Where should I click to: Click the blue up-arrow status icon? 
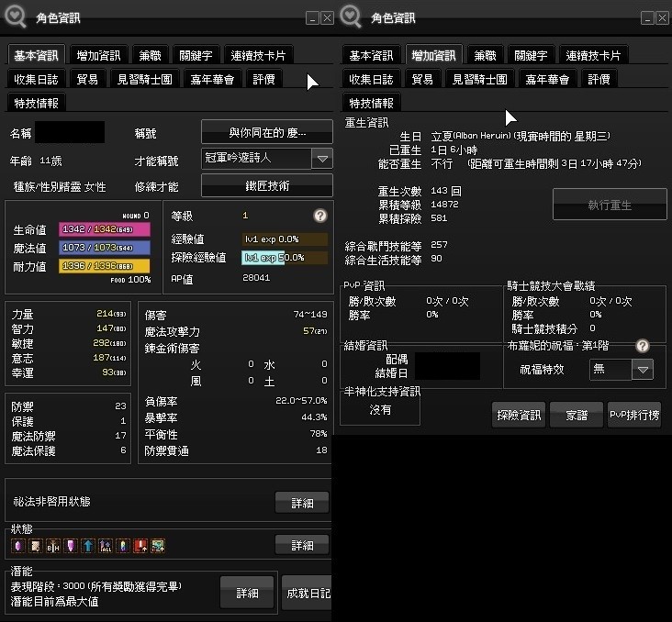click(88, 545)
